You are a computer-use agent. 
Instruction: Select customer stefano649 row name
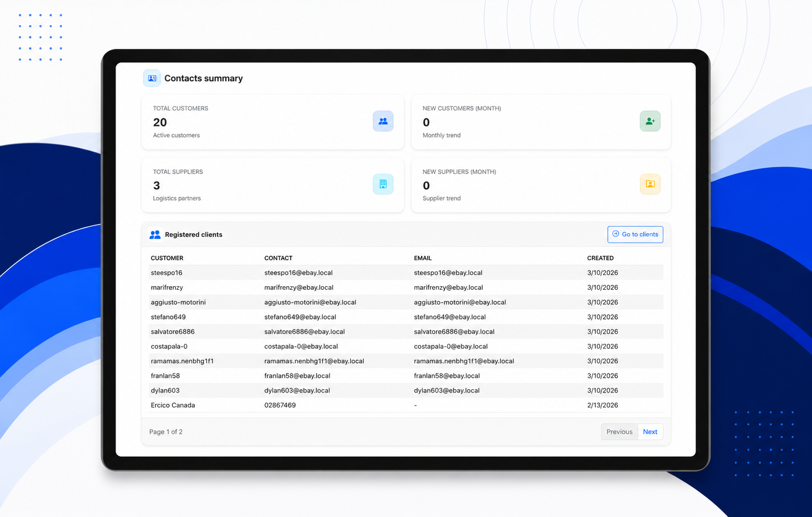pos(168,317)
